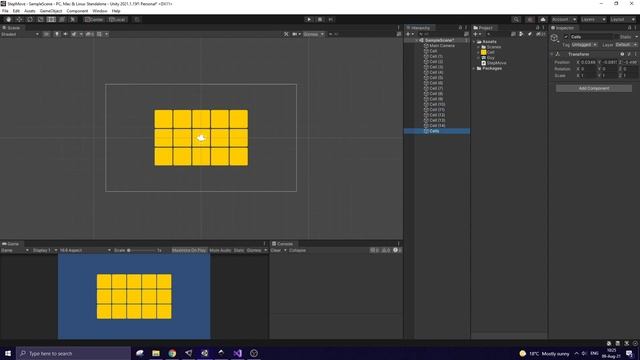
Task: Toggle Maximize On Play in Game view
Action: [x=189, y=250]
